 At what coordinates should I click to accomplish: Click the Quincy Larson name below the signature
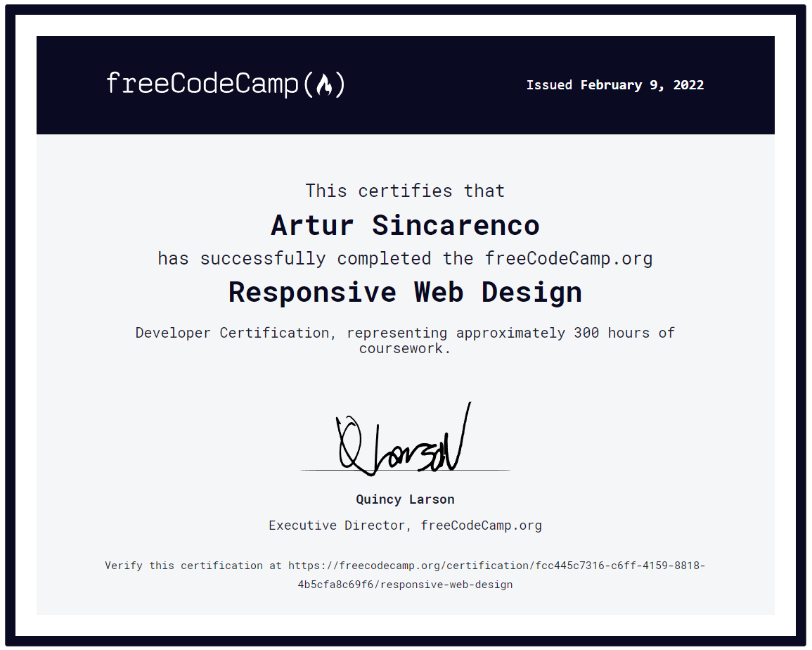[405, 499]
